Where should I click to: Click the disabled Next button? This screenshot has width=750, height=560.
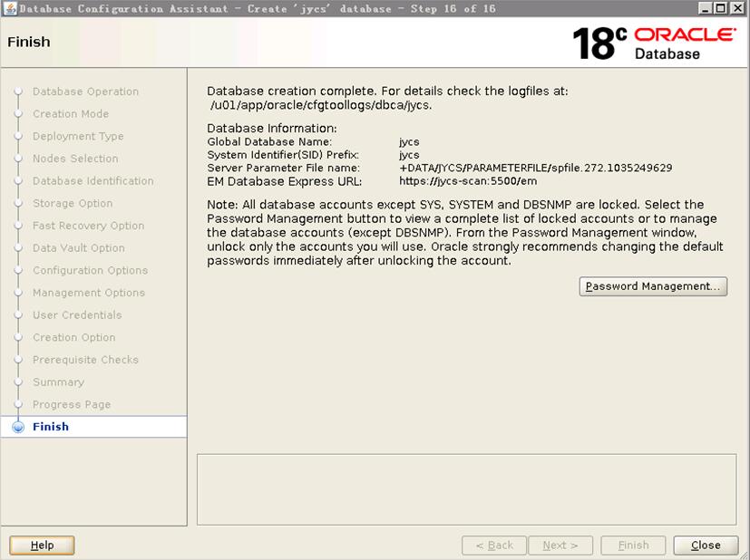[x=560, y=546]
